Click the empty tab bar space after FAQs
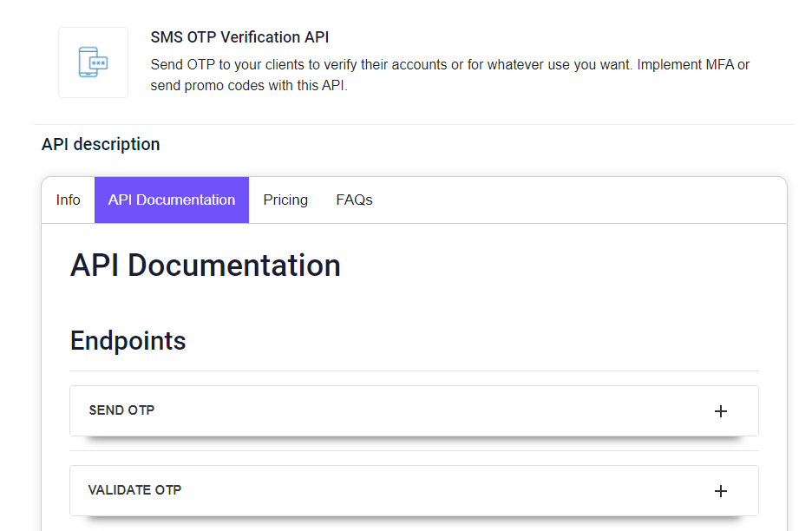Viewport: 812px width, 531px height. click(586, 200)
